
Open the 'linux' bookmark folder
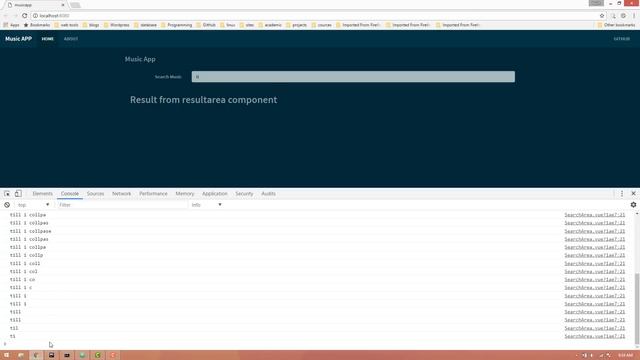pyautogui.click(x=227, y=25)
